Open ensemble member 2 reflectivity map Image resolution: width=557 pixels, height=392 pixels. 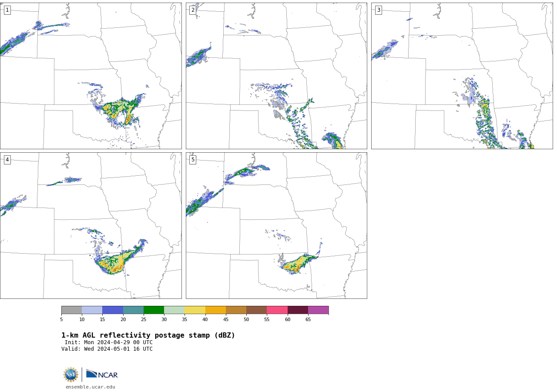(x=276, y=76)
